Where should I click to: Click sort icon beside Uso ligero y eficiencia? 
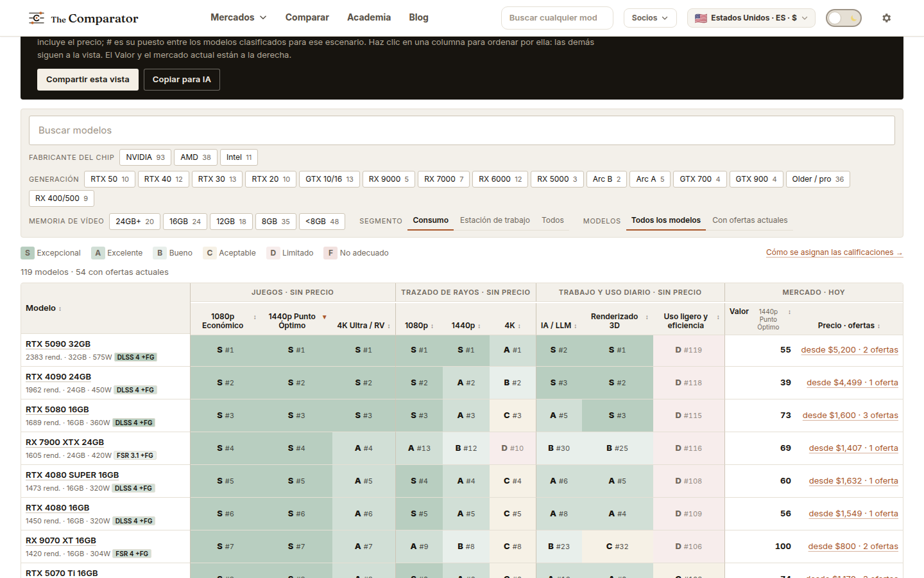coord(718,317)
